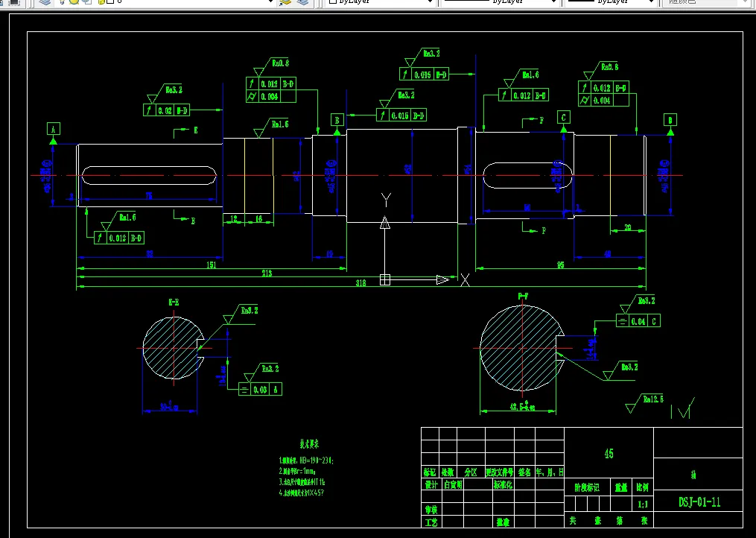Image resolution: width=756 pixels, height=538 pixels.
Task: Select the 50 keyway length dimension
Action: (x=527, y=207)
